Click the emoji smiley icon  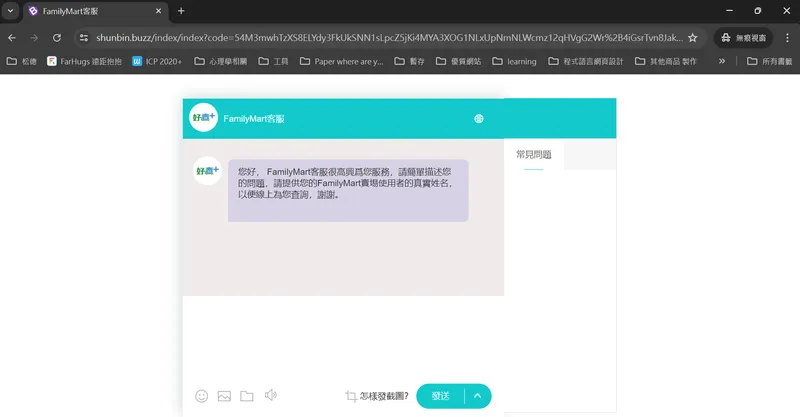click(x=202, y=396)
